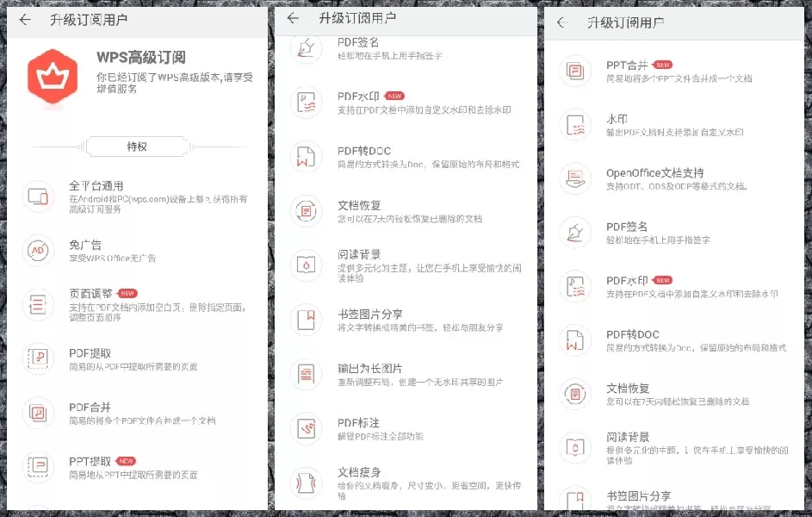Select the 页面调整 icon
This screenshot has width=812, height=517.
click(x=38, y=305)
